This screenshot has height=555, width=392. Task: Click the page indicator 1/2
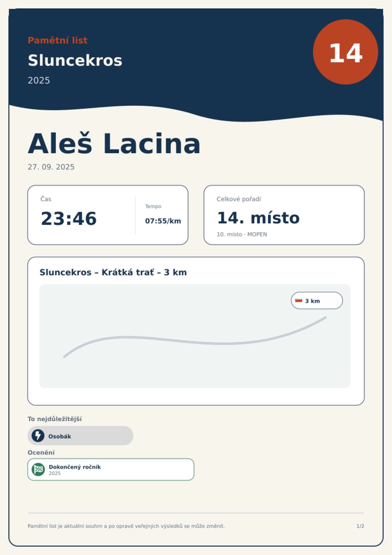coord(360,526)
